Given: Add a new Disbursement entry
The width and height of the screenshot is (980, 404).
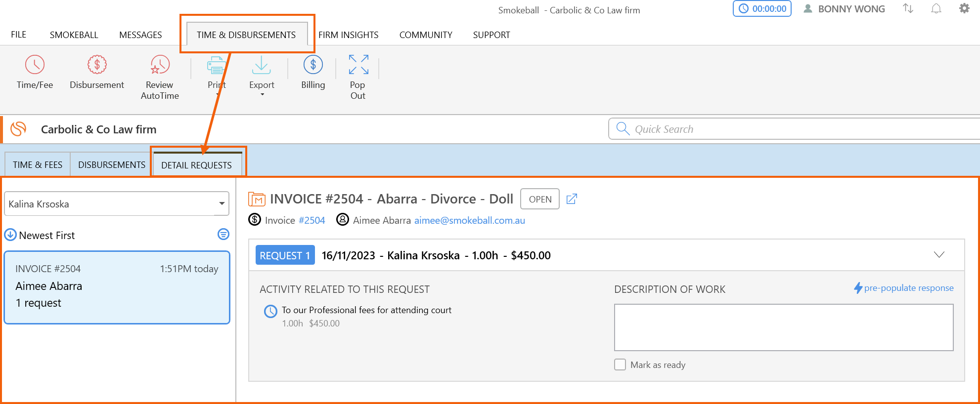Looking at the screenshot, I should (97, 73).
